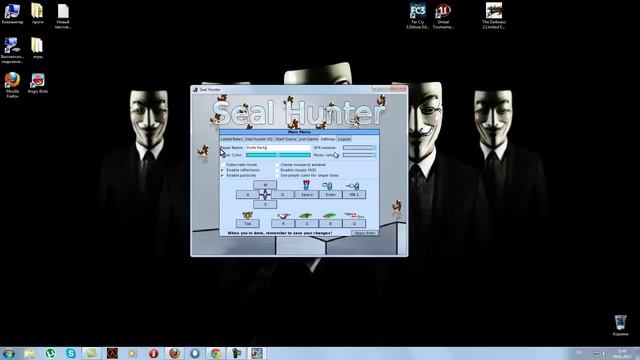
Task: Click the system clock in the taskbar
Action: coord(622,353)
